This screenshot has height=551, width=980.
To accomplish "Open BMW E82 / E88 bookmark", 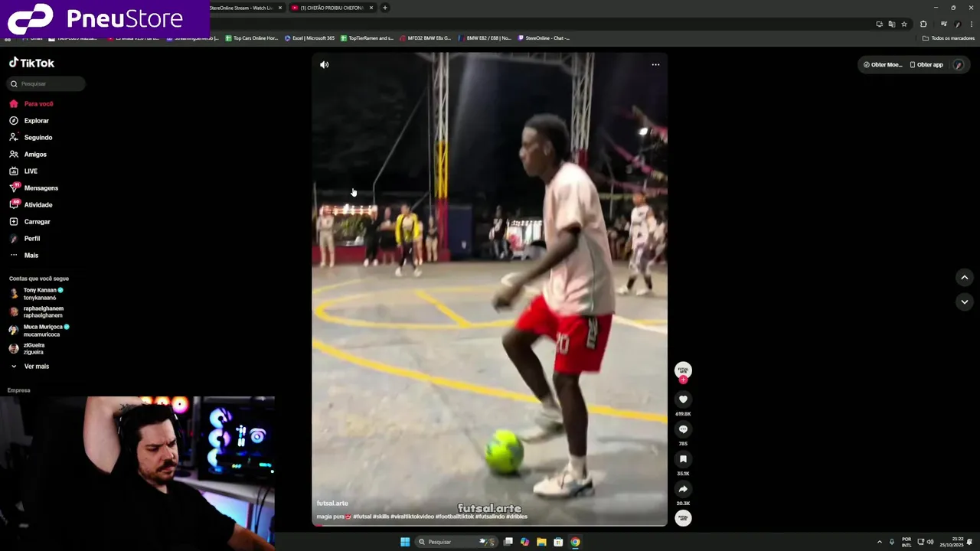I will click(485, 37).
